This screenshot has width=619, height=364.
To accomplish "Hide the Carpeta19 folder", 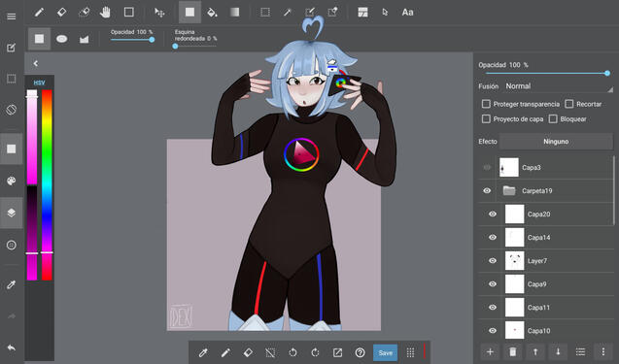I will (x=487, y=190).
